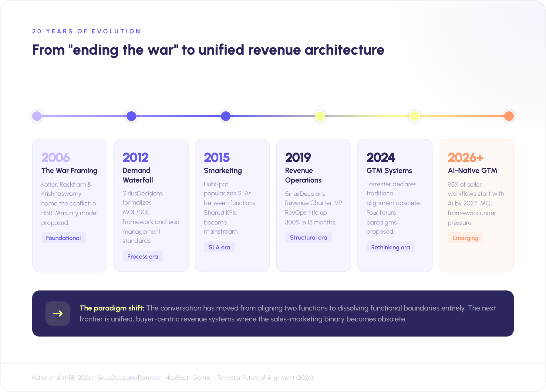Click the Process era badge
The height and width of the screenshot is (392, 546).
tap(143, 256)
